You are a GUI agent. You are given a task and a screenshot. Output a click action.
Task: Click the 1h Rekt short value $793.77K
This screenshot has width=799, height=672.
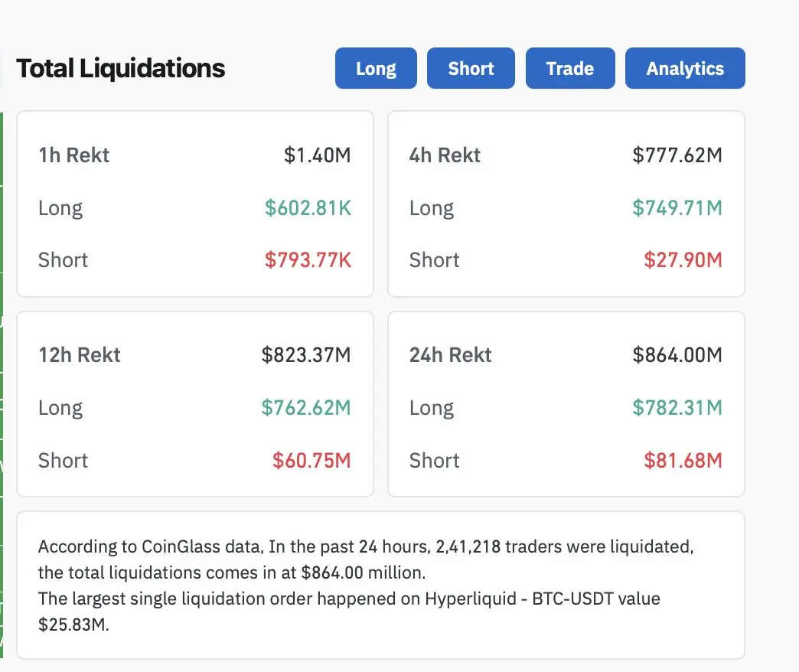(x=308, y=259)
